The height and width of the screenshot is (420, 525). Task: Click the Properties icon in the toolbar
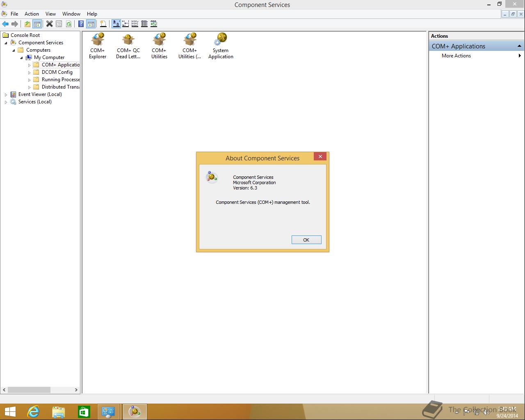pyautogui.click(x=59, y=24)
